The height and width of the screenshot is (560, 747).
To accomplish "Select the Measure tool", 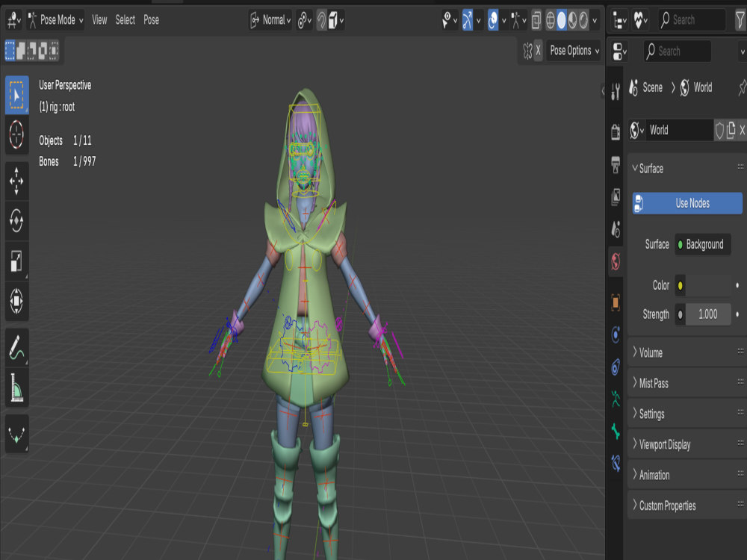I will click(16, 387).
